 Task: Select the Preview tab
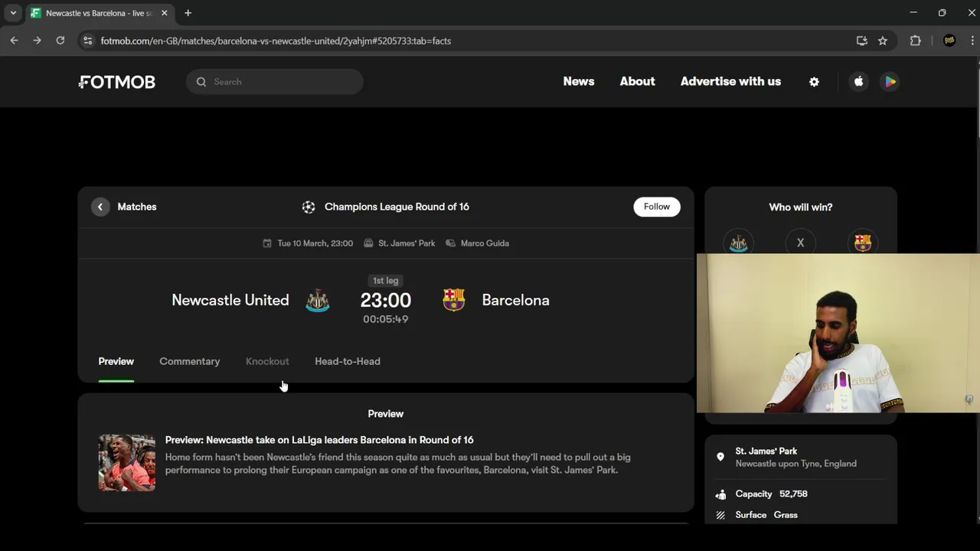[116, 361]
